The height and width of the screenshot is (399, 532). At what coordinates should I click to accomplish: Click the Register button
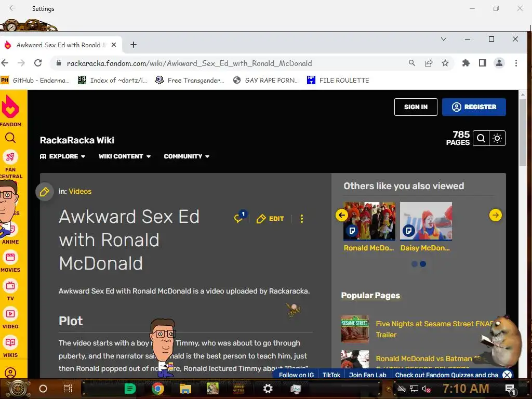(474, 107)
